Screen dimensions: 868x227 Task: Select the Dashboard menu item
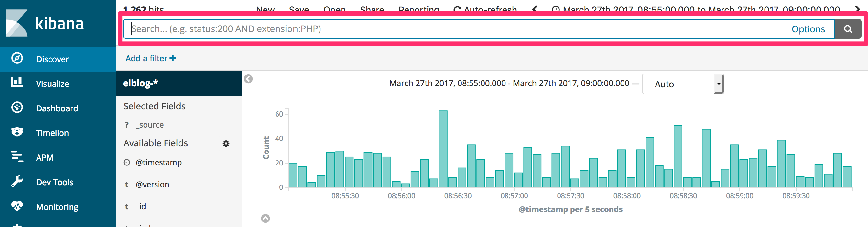click(x=58, y=108)
